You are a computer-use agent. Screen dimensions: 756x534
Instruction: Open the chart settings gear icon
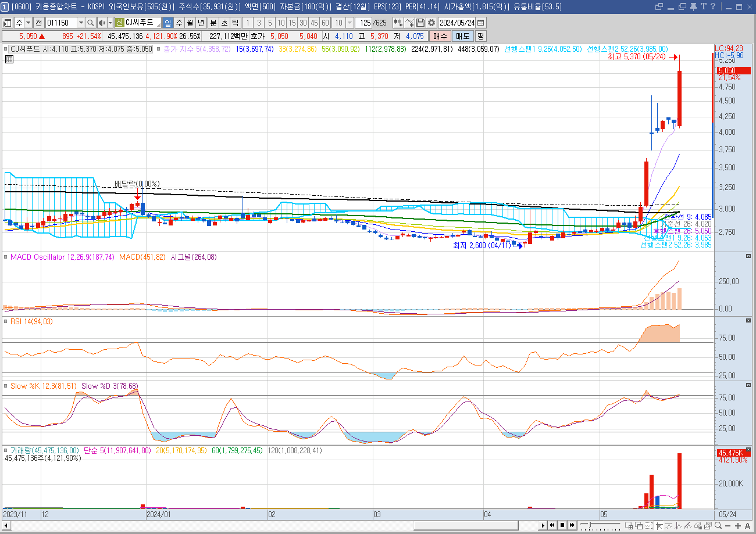(x=431, y=23)
